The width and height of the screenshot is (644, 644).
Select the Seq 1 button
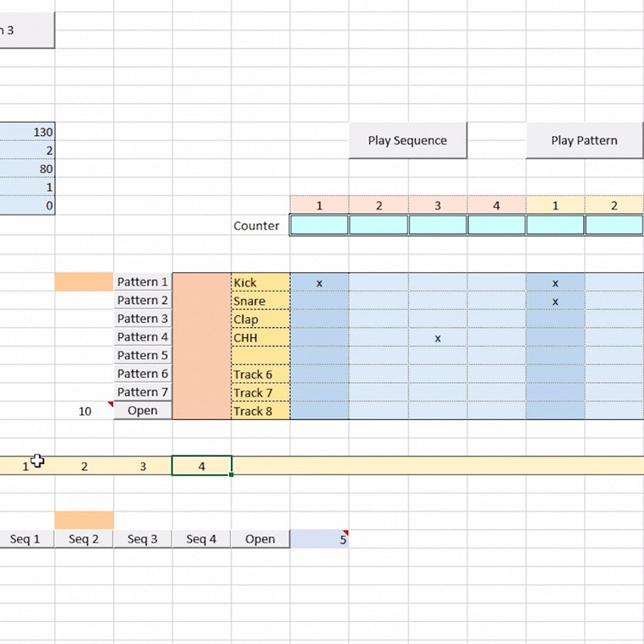coord(25,538)
